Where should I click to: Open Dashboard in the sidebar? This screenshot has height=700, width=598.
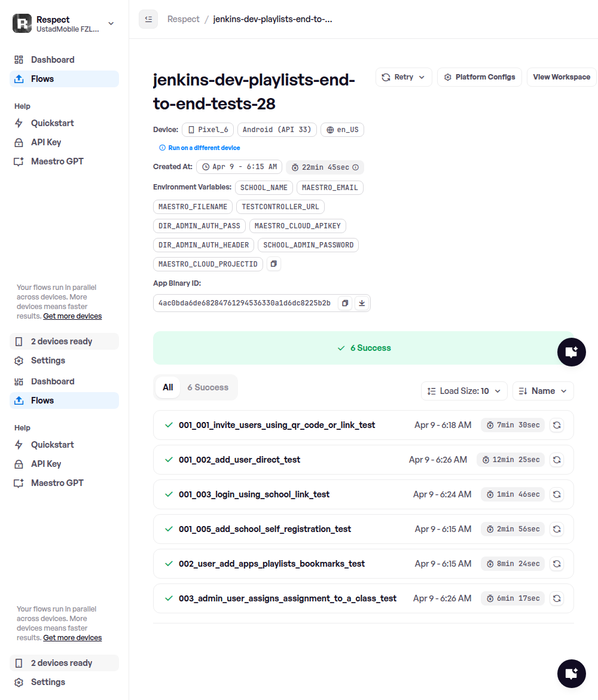pos(53,60)
